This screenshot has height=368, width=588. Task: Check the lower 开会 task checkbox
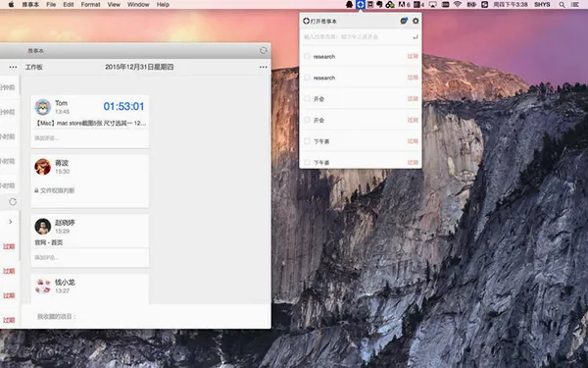pos(307,120)
